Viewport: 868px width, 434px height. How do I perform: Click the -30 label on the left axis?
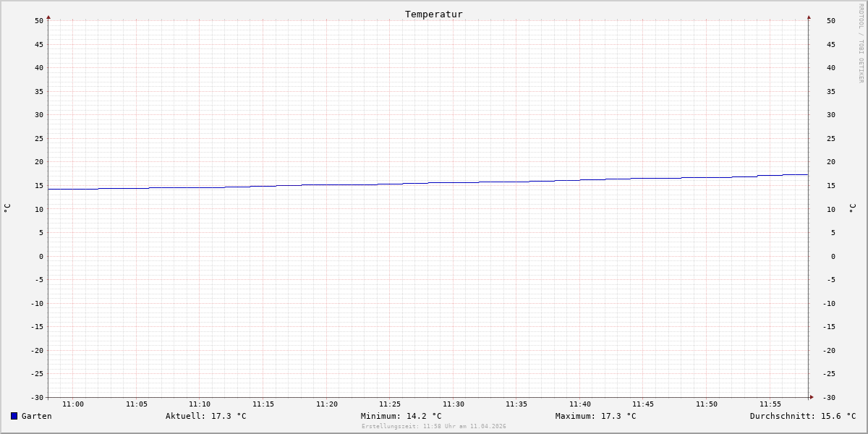pyautogui.click(x=37, y=398)
